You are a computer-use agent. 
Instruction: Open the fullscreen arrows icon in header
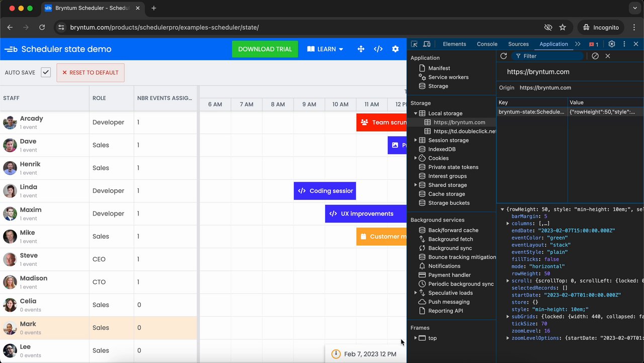point(361,49)
